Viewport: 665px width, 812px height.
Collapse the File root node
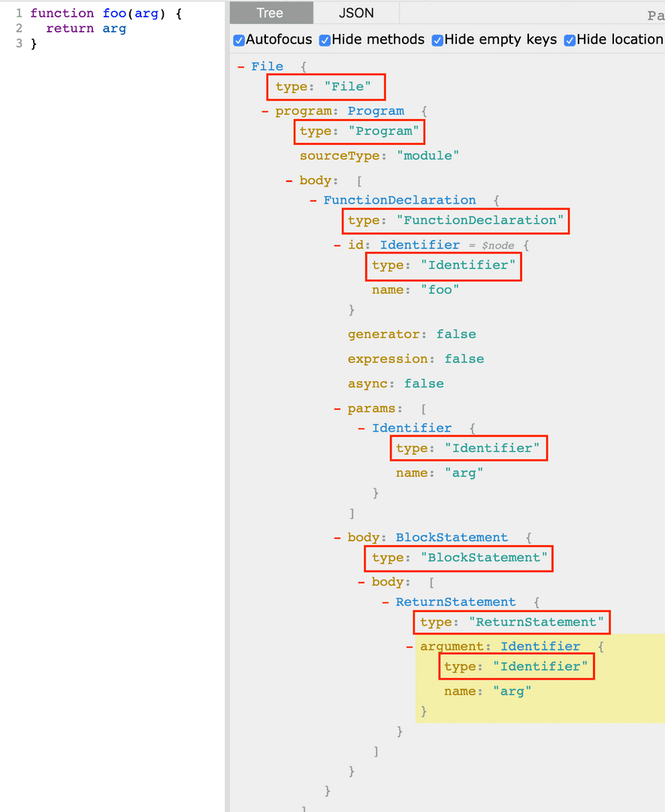click(240, 66)
